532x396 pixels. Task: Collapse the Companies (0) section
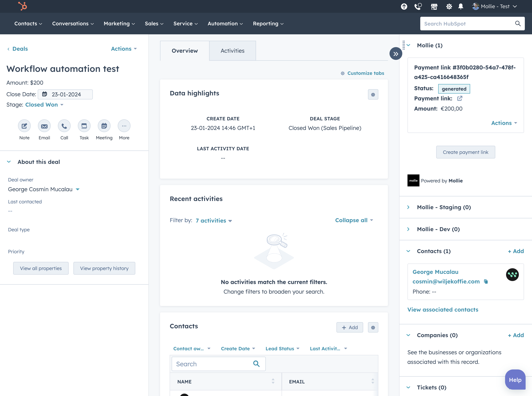[x=408, y=335]
